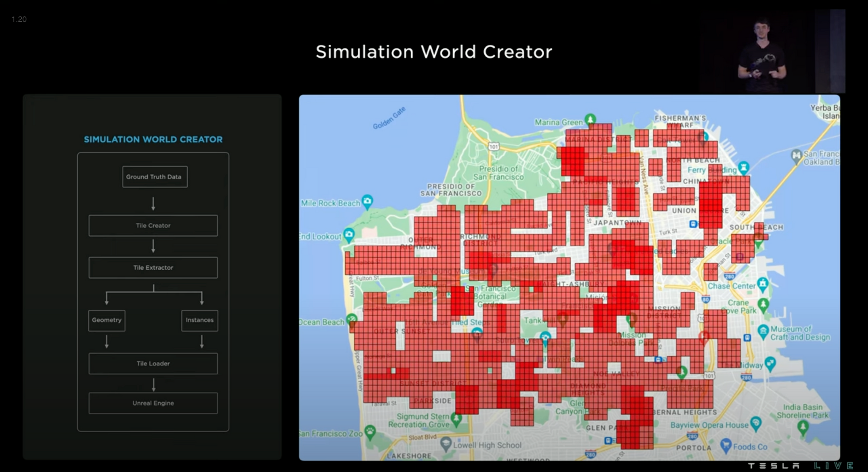Select the Chase Center map marker
The image size is (868, 472).
pos(763,284)
